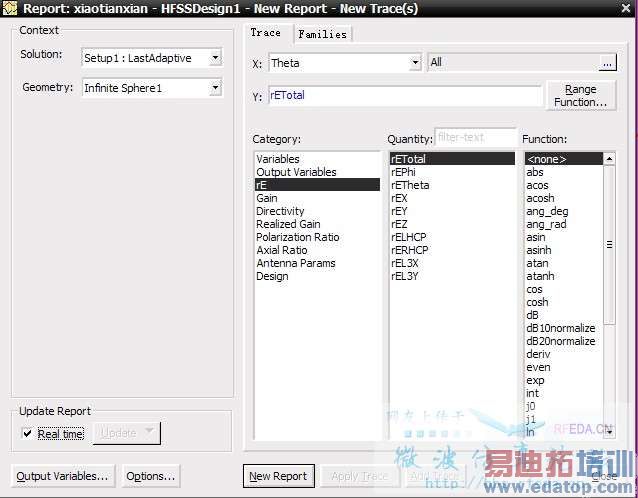Select rETotal quantity in list
This screenshot has width=638, height=498.
452,159
